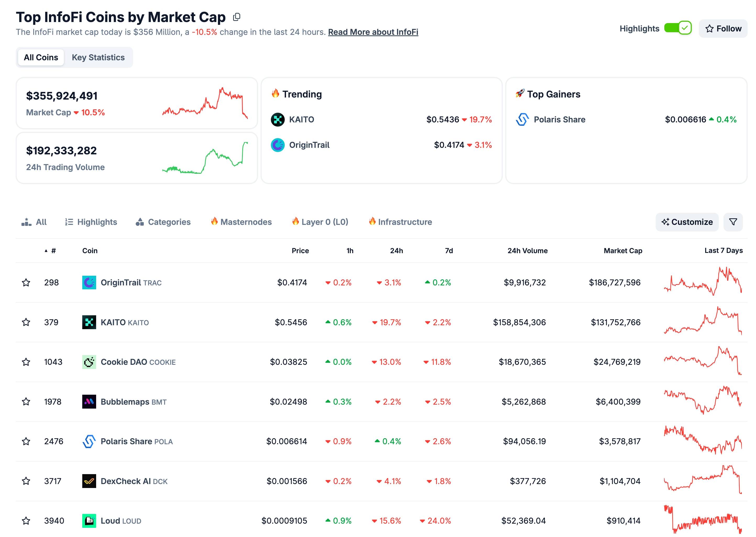Favorite the KAITO row star
The height and width of the screenshot is (537, 756).
pyautogui.click(x=26, y=322)
